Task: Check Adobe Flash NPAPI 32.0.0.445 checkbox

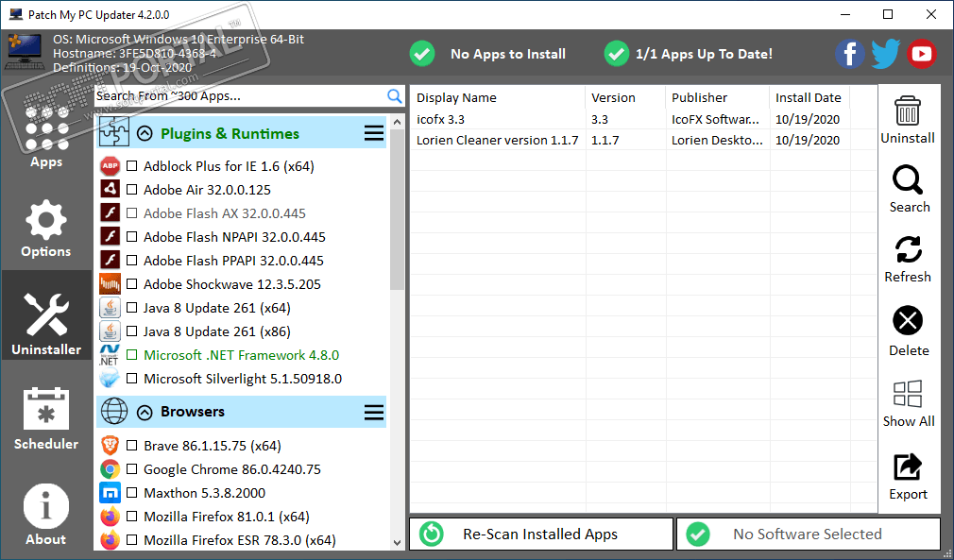Action: [131, 237]
